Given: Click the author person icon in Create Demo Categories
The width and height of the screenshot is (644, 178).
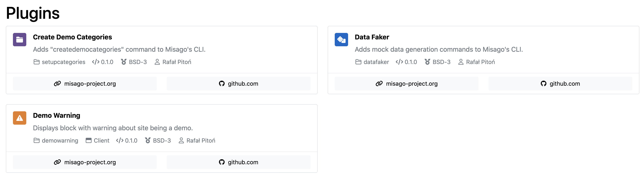Looking at the screenshot, I should tap(157, 62).
